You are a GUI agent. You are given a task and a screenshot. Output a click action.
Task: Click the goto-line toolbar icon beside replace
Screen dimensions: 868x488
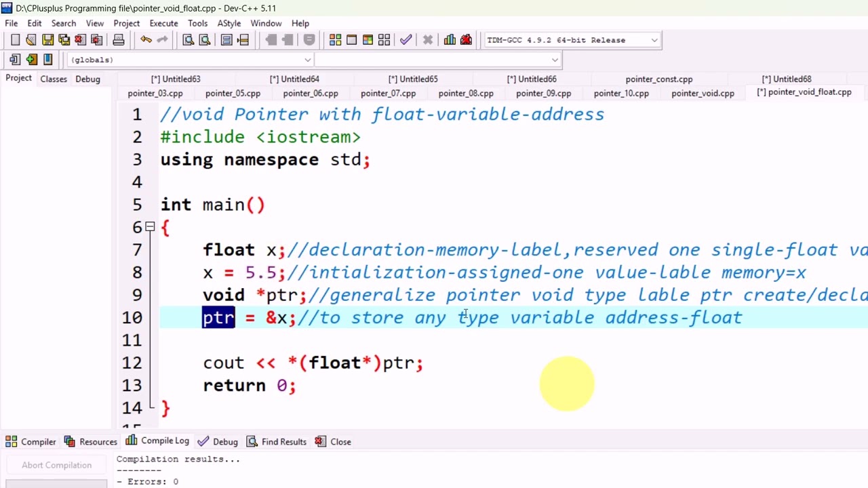(243, 40)
